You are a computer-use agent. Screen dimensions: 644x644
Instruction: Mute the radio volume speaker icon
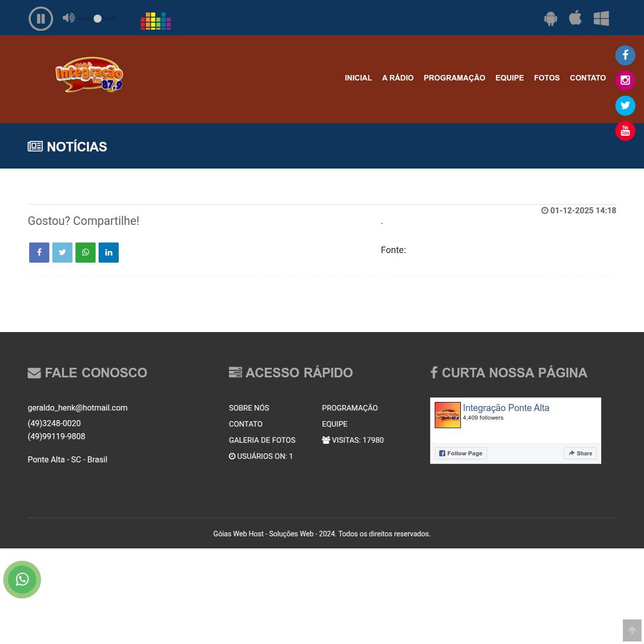click(x=68, y=18)
